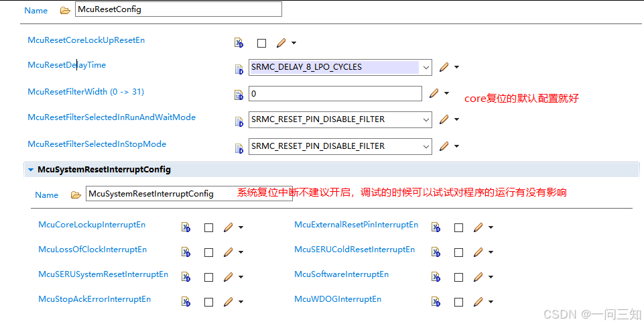The height and width of the screenshot is (326, 644).
Task: Enable the McuStopAckErrorInterruptEn checkbox
Action: tap(208, 302)
